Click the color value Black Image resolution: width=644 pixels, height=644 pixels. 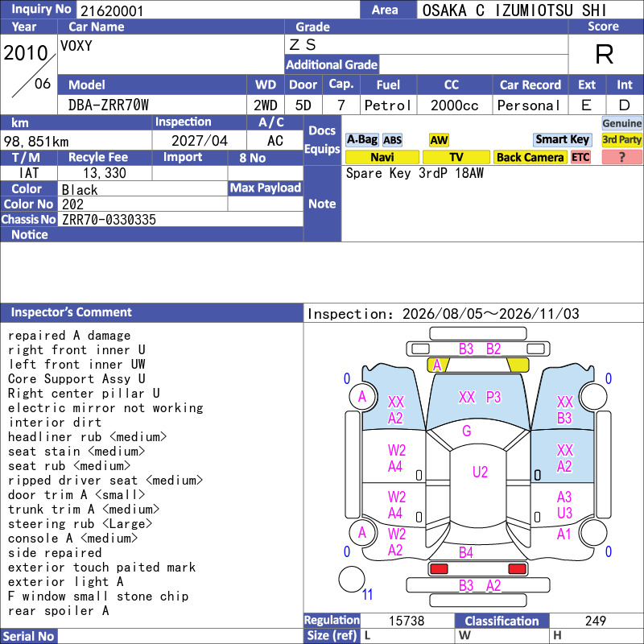[x=80, y=190]
